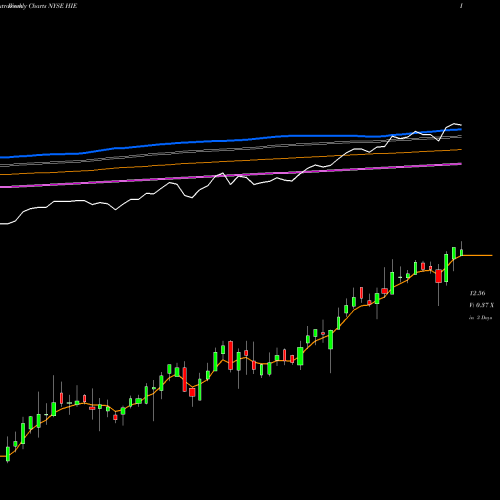Click the 12.36 price value label
The height and width of the screenshot is (500, 500).
[x=477, y=293]
